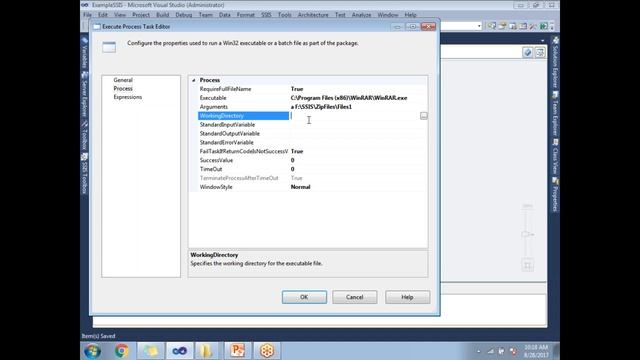Click the WorkingDirectory value input field
This screenshot has height=360, width=640.
[354, 116]
